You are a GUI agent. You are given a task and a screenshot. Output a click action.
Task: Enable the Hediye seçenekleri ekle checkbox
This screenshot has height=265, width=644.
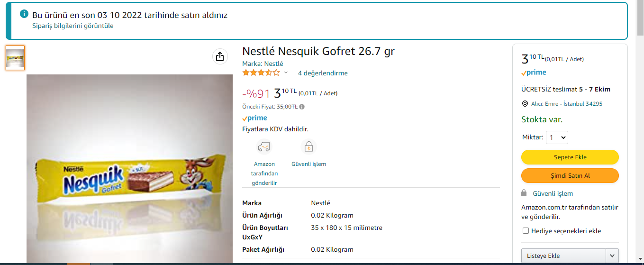coord(526,231)
